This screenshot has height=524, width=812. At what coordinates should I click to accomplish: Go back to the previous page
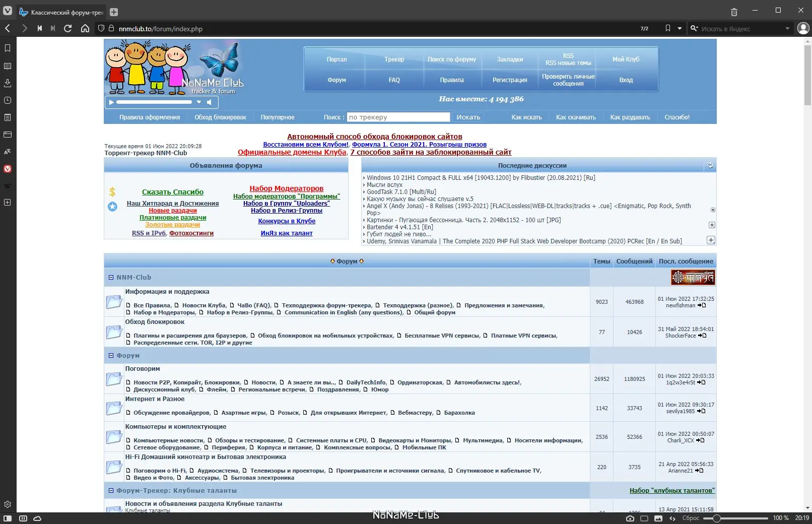tap(8, 28)
